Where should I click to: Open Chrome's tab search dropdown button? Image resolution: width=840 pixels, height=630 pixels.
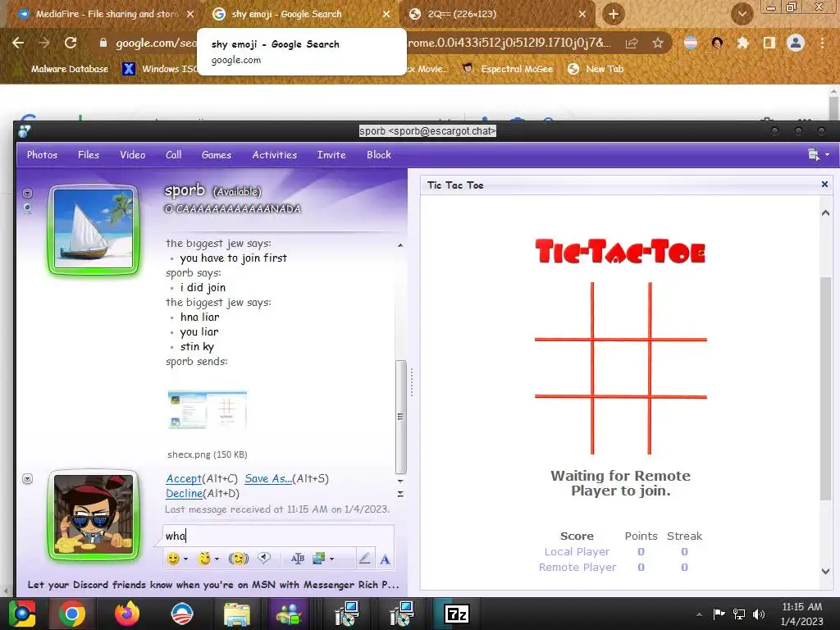tap(742, 14)
